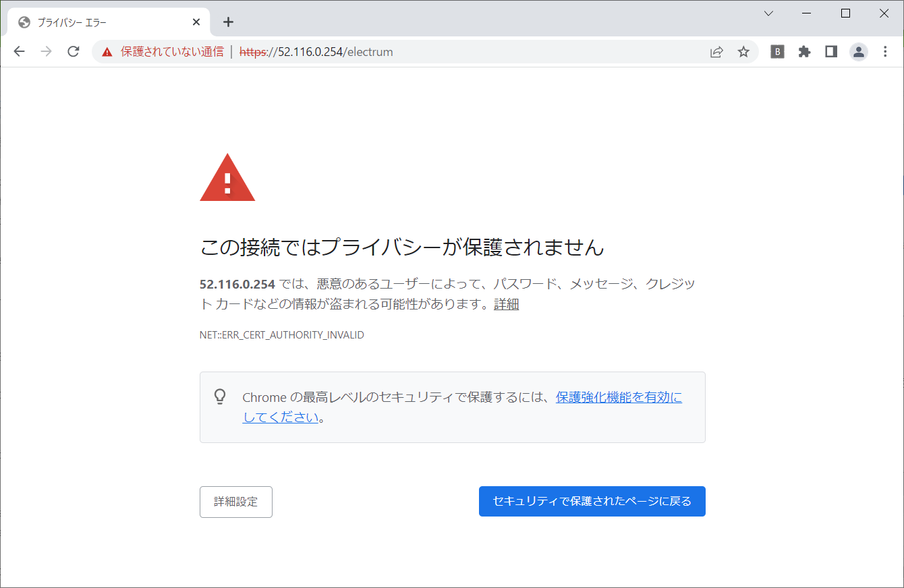Click the share page icon in address bar
This screenshot has width=904, height=588.
[x=716, y=52]
